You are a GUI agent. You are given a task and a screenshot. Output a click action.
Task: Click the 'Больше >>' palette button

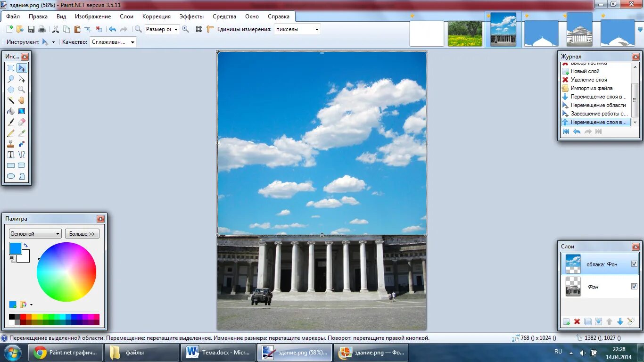coord(82,234)
